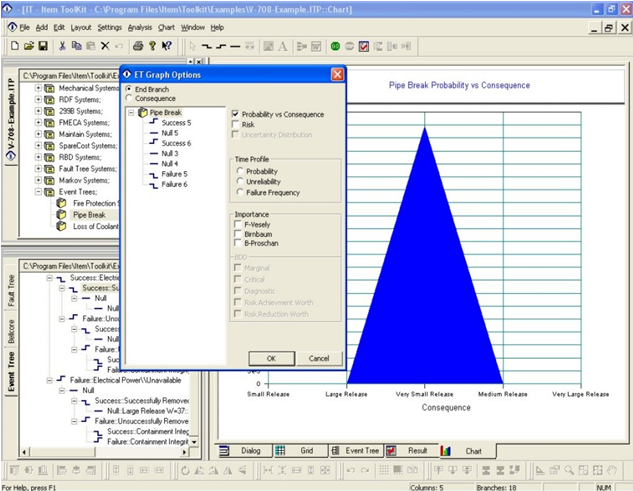The height and width of the screenshot is (491, 633).
Task: Cancel the ET Graph Options dialog
Action: pyautogui.click(x=318, y=358)
